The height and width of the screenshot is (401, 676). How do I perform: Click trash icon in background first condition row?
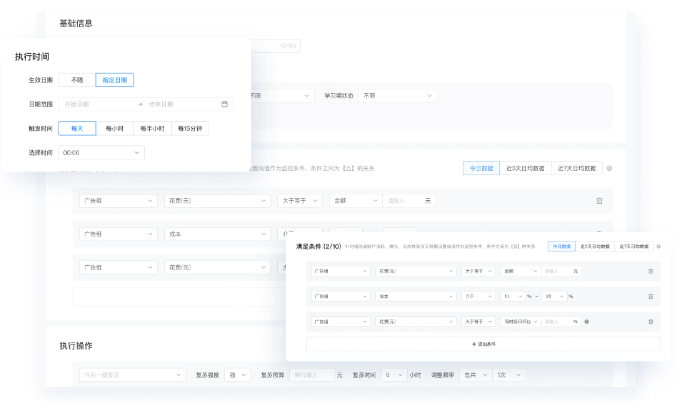tap(599, 201)
